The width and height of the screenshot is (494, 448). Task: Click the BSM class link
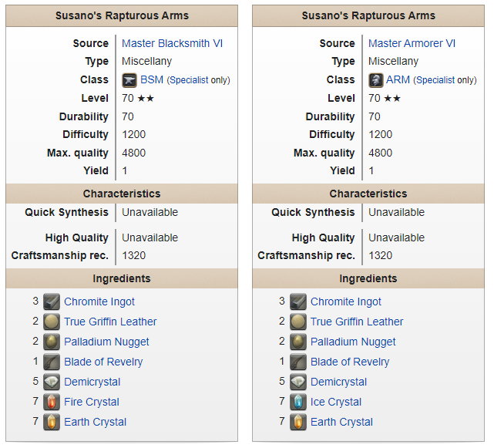[152, 79]
